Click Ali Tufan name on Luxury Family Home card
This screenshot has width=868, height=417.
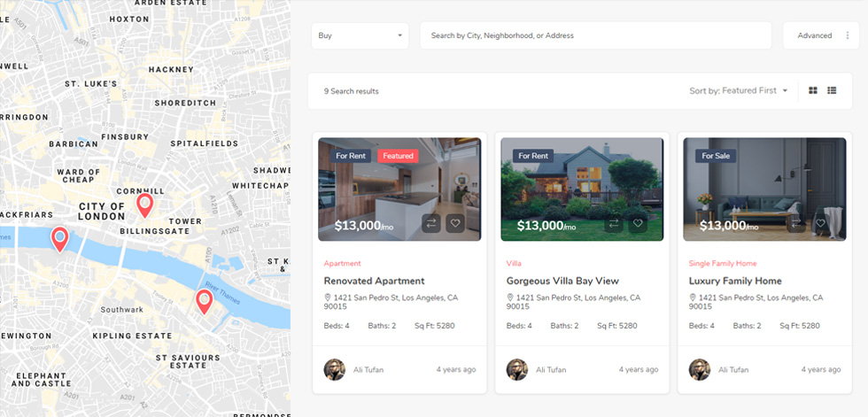[733, 369]
